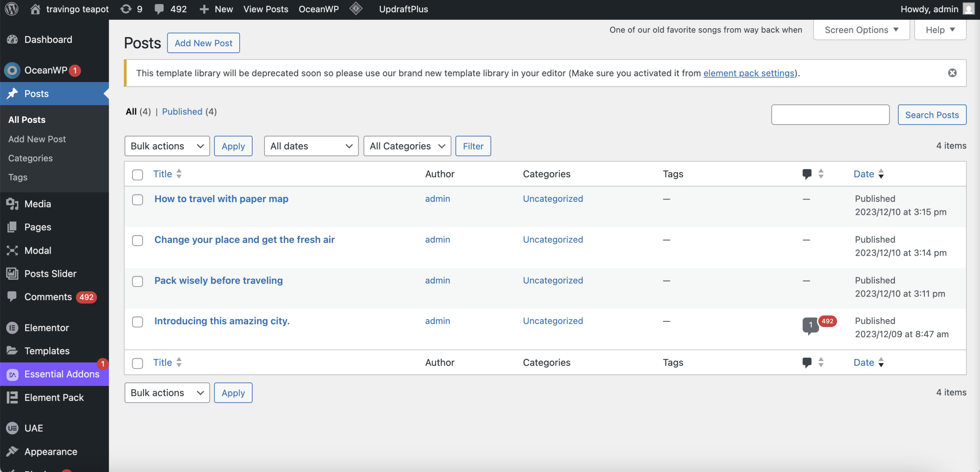The height and width of the screenshot is (472, 980).
Task: Click the diamond icon next to OceanWP
Action: (x=356, y=9)
